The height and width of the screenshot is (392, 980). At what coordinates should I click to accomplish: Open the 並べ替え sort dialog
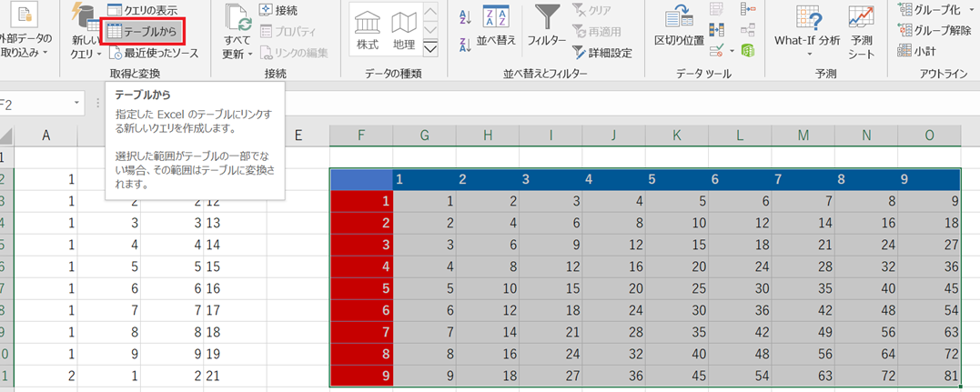496,25
